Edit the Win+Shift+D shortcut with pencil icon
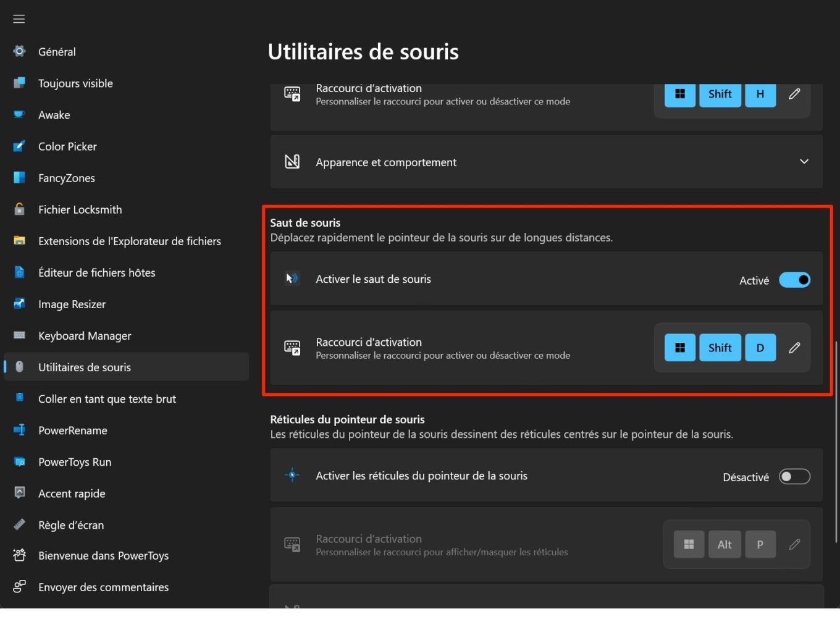The width and height of the screenshot is (840, 630). pos(795,348)
